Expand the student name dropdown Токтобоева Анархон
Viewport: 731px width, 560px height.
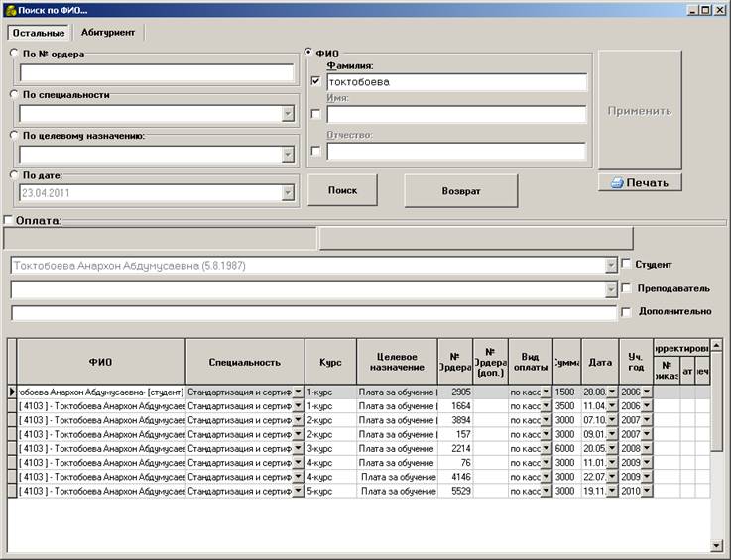[611, 265]
